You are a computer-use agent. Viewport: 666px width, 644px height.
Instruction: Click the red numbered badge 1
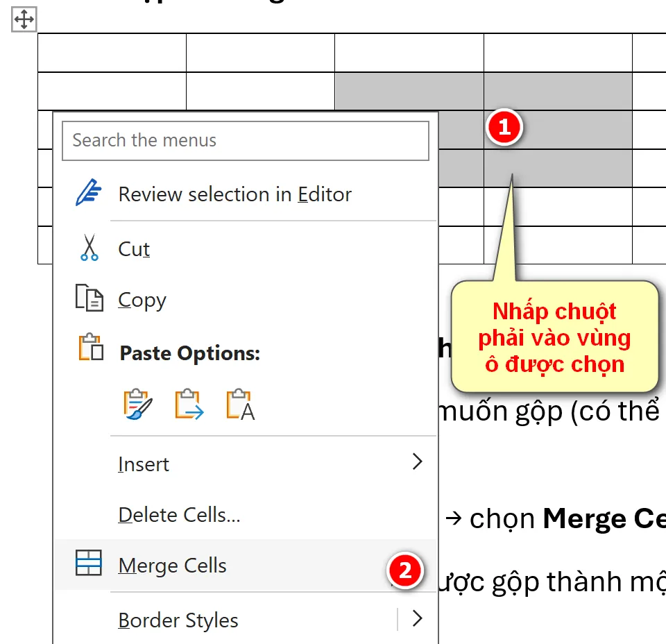click(504, 128)
